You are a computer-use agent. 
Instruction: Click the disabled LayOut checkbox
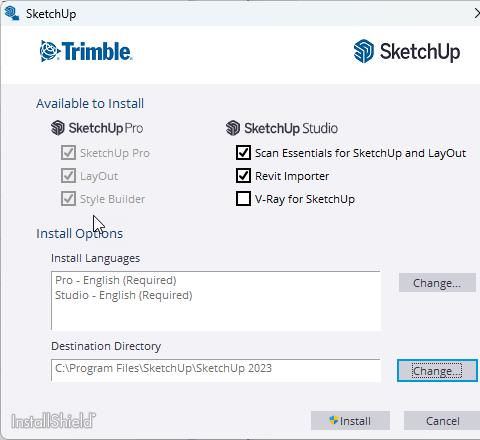click(x=68, y=176)
